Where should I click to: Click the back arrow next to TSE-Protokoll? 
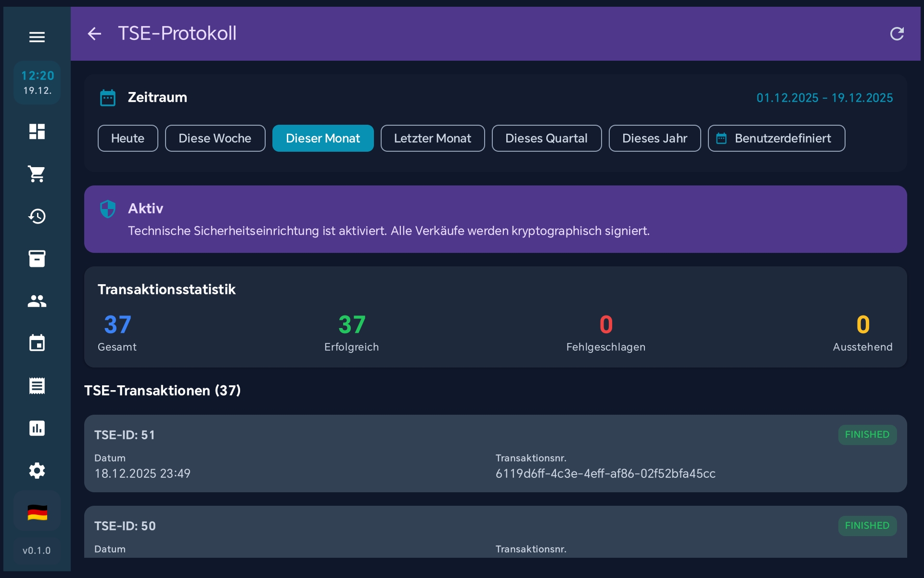point(94,34)
